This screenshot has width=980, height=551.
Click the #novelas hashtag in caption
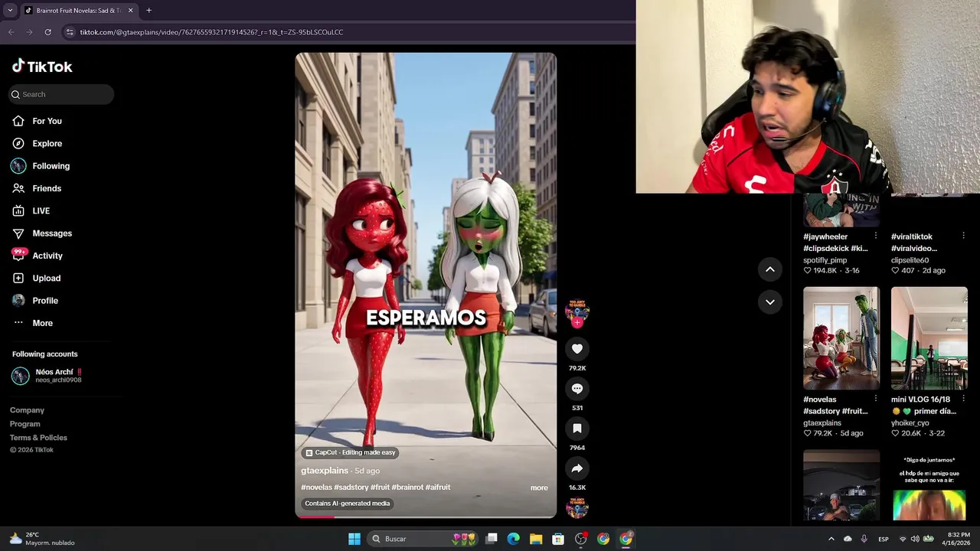pos(316,487)
